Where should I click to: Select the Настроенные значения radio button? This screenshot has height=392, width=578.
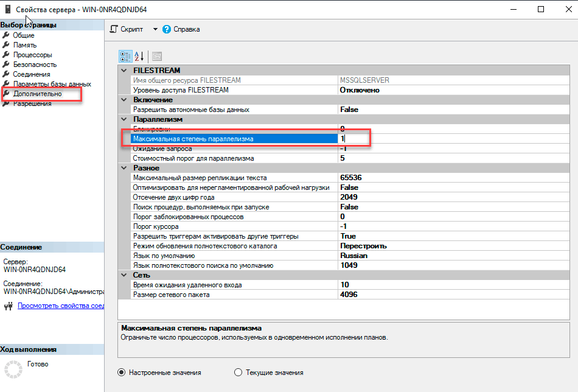(x=122, y=373)
